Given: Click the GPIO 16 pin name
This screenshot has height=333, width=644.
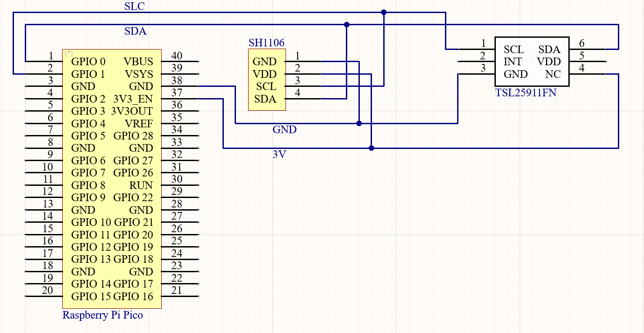Looking at the screenshot, I should pyautogui.click(x=133, y=297).
